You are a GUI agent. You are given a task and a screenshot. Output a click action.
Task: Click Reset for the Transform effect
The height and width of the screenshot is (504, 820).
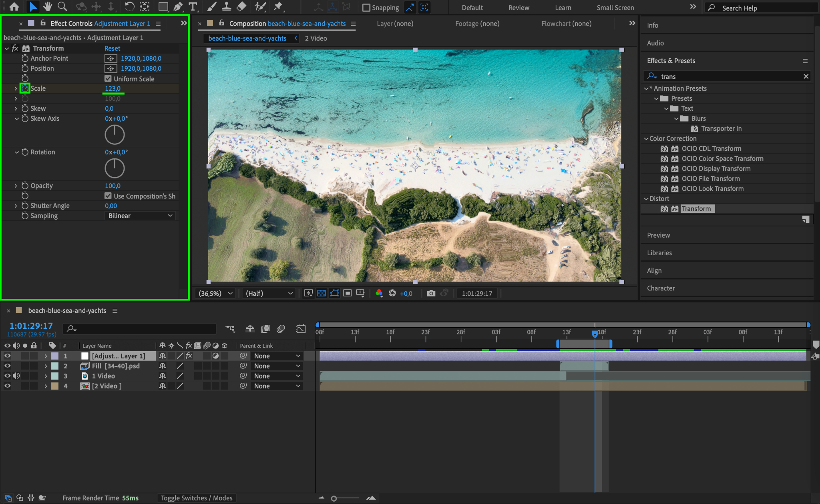click(112, 48)
